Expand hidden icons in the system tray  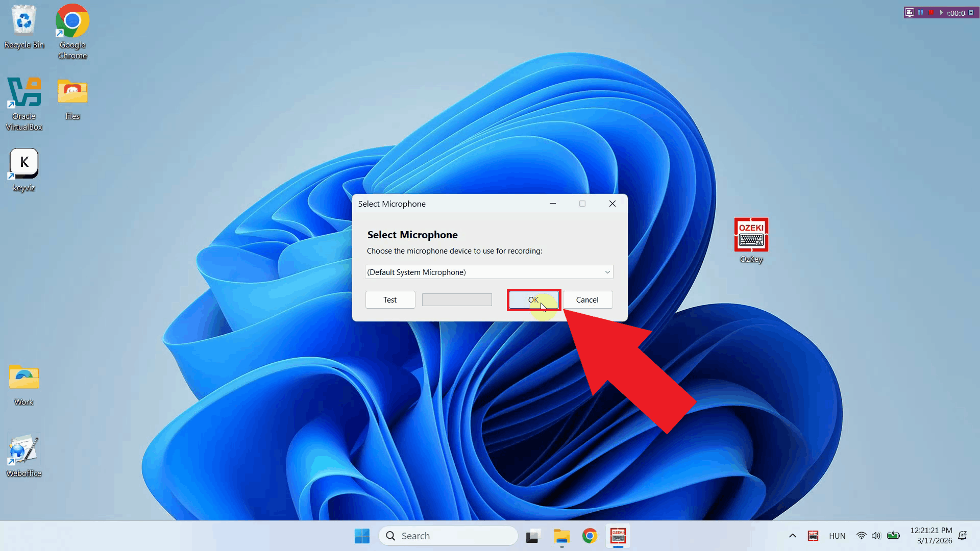(x=793, y=536)
